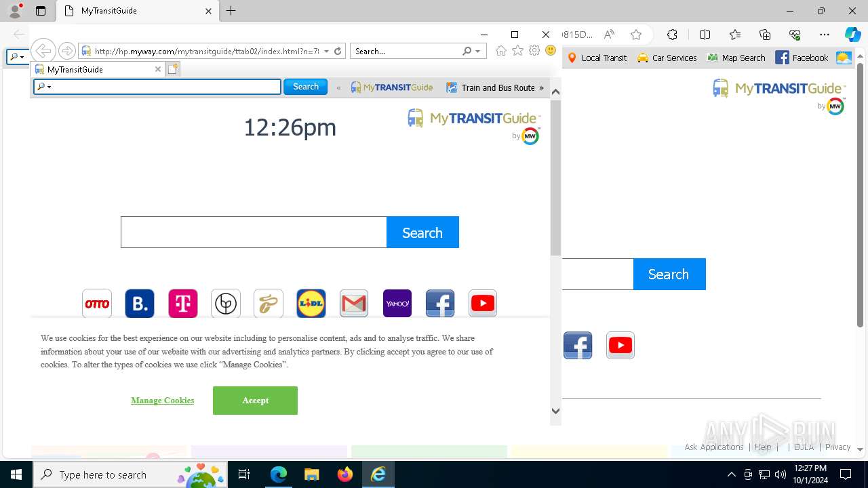Viewport: 868px width, 488px height.
Task: Open the Car Services toolbar link
Action: tap(667, 58)
